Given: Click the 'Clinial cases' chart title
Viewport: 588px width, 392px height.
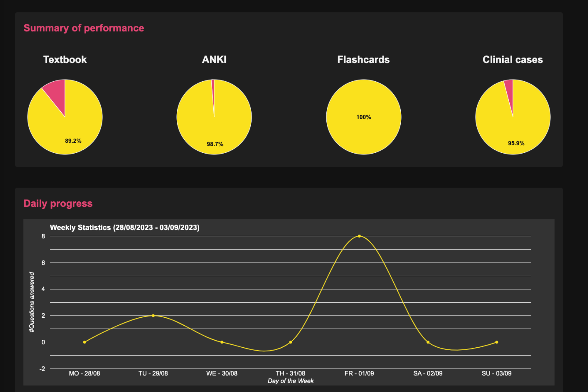Looking at the screenshot, I should 513,60.
